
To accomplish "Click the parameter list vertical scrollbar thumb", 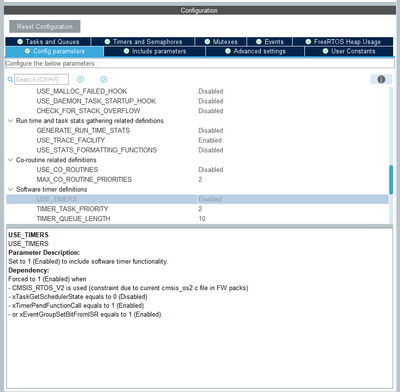I will pyautogui.click(x=391, y=179).
